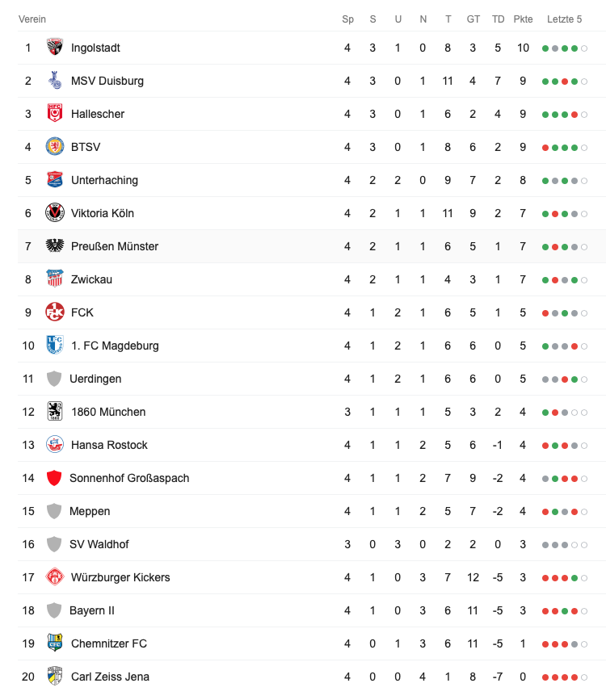The height and width of the screenshot is (700, 606).
Task: Click the Ingolstadt club crest
Action: click(x=55, y=48)
